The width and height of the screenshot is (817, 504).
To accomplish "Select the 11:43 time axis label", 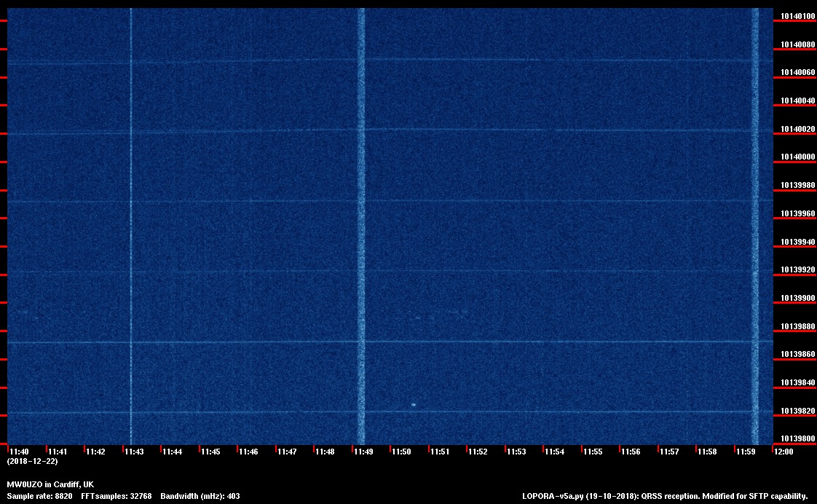I will pos(134,452).
